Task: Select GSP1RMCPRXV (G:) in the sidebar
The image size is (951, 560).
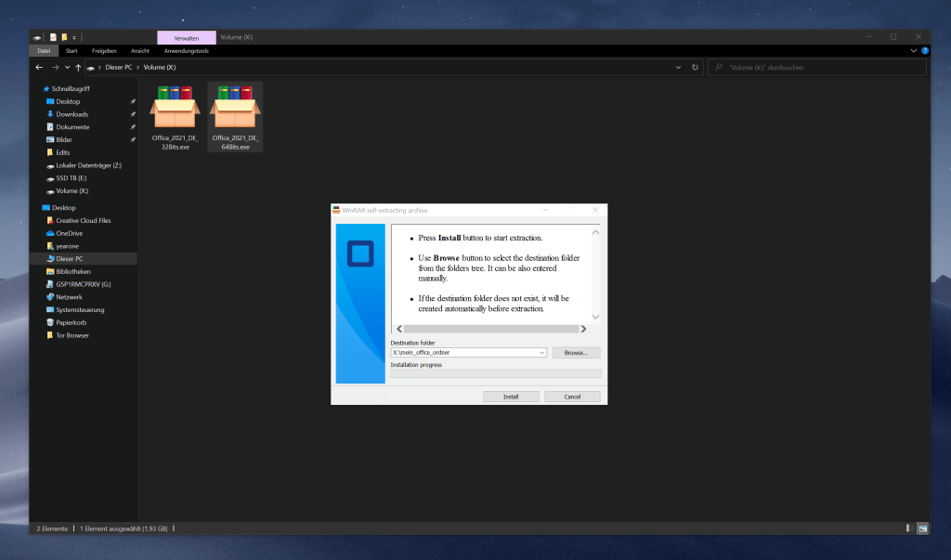Action: 78,284
